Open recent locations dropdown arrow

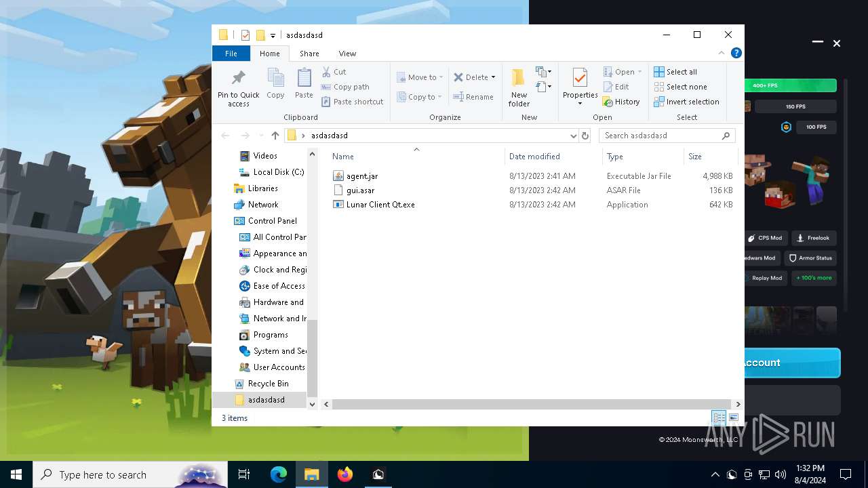[260, 136]
